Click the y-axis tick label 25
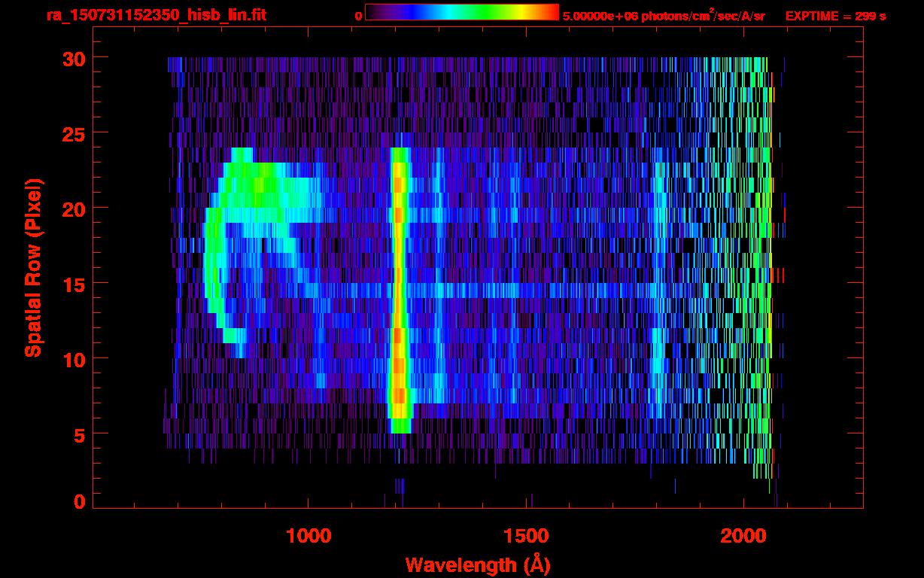 click(72, 133)
